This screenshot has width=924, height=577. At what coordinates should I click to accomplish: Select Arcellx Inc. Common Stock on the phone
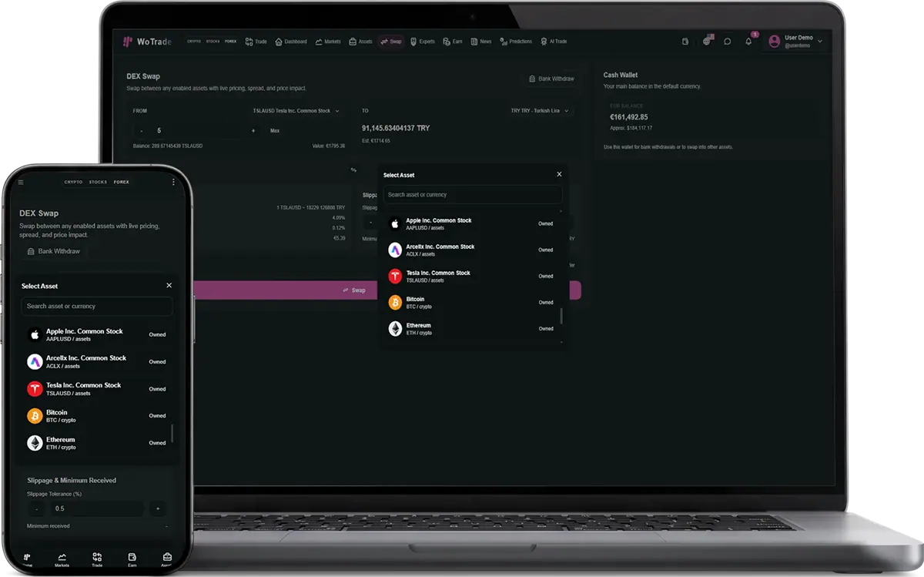coord(97,361)
